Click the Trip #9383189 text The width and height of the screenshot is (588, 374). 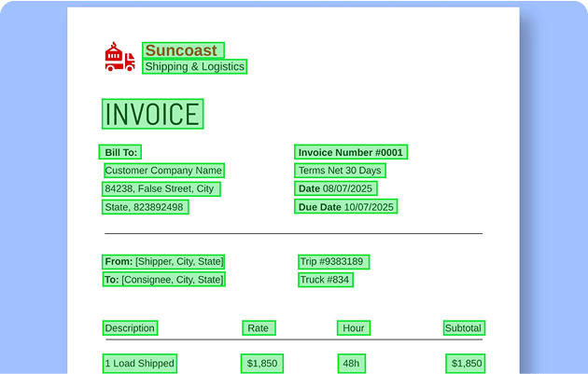(334, 261)
